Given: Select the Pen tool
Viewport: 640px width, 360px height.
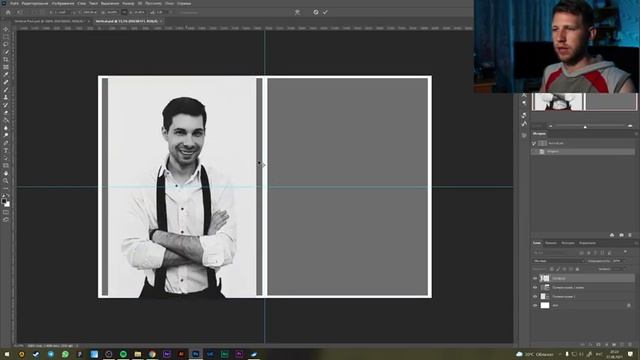Looking at the screenshot, I should click(6, 143).
